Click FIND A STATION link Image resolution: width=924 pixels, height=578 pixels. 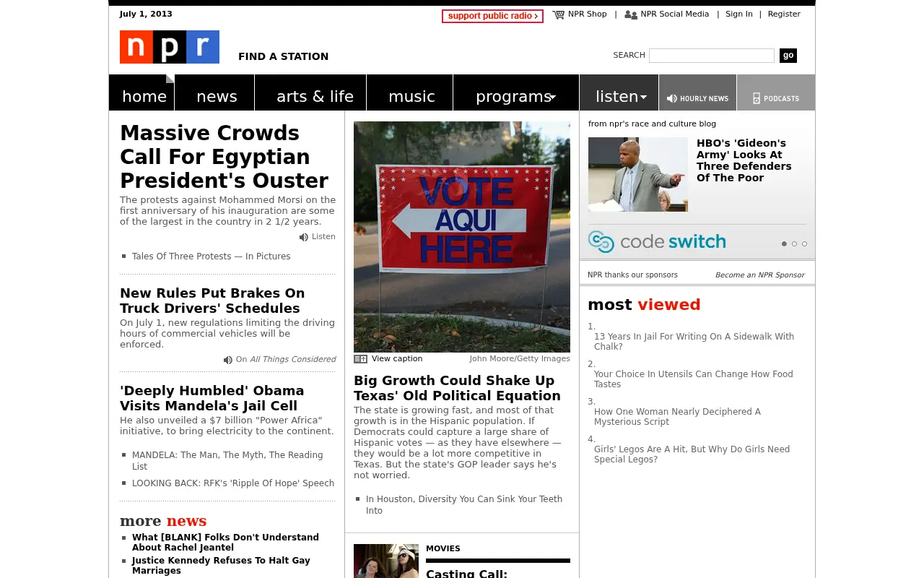point(284,56)
